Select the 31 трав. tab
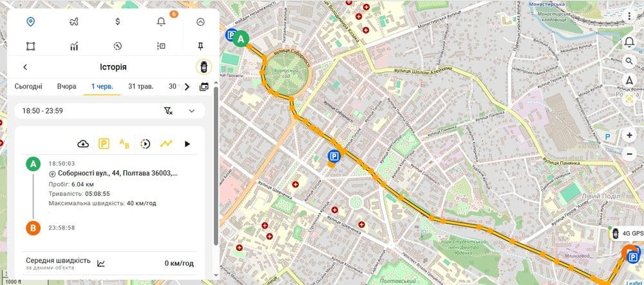Image resolution: width=644 pixels, height=285 pixels. tap(141, 86)
